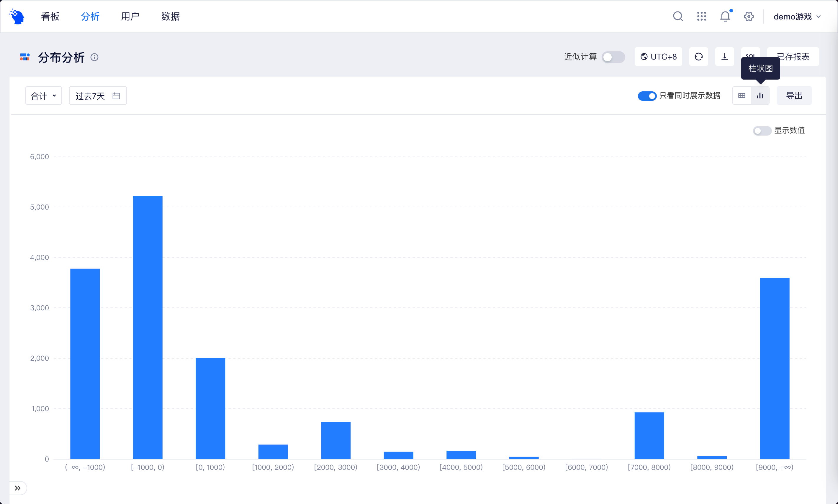Open the search icon in top bar

677,16
